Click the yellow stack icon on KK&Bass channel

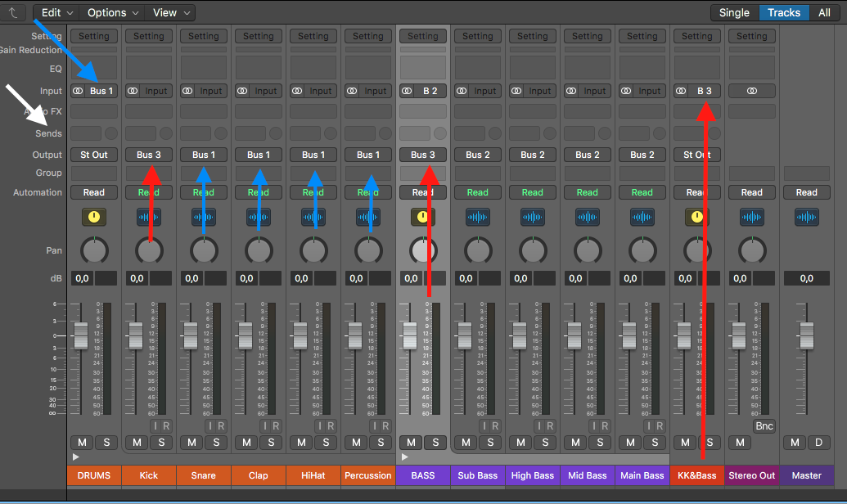[696, 217]
